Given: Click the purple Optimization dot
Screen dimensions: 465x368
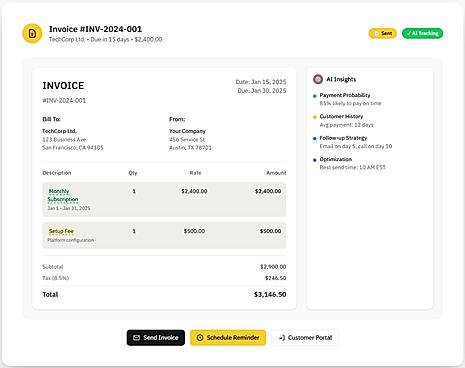Looking at the screenshot, I should click(x=315, y=160).
